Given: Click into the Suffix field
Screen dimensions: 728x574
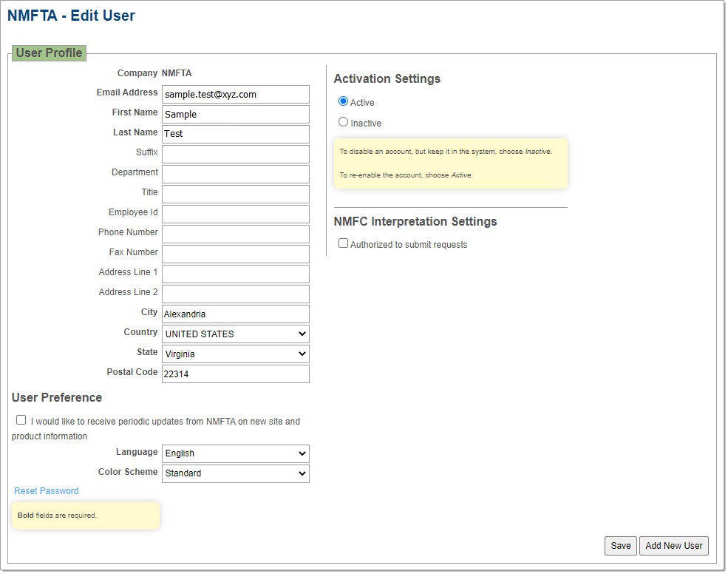Looking at the screenshot, I should click(x=235, y=154).
